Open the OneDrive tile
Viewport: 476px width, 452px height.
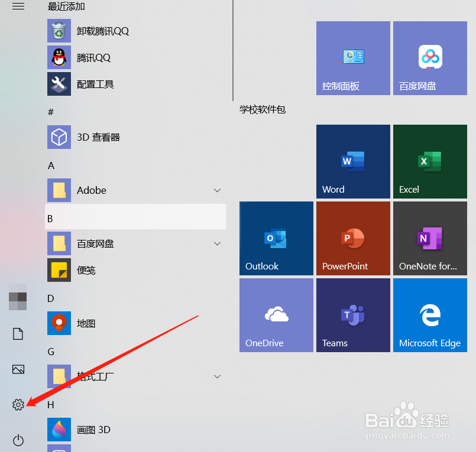click(x=276, y=316)
